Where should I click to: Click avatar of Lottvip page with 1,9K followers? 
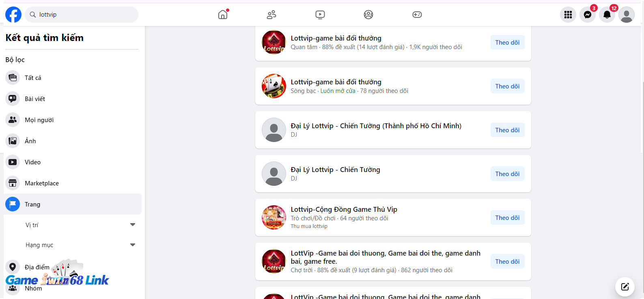click(274, 42)
